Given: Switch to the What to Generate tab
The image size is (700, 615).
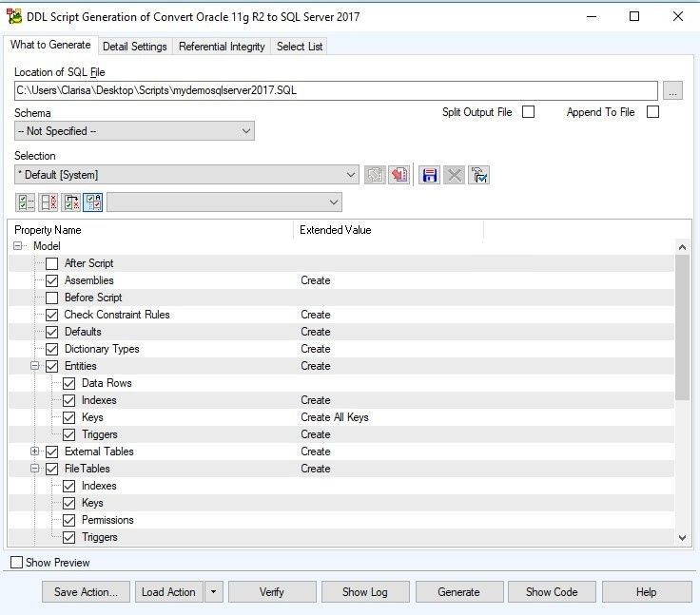Looking at the screenshot, I should click(x=50, y=45).
